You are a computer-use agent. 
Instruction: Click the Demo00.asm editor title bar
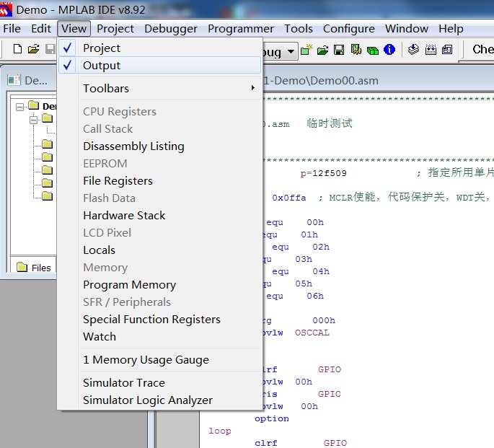click(x=378, y=81)
